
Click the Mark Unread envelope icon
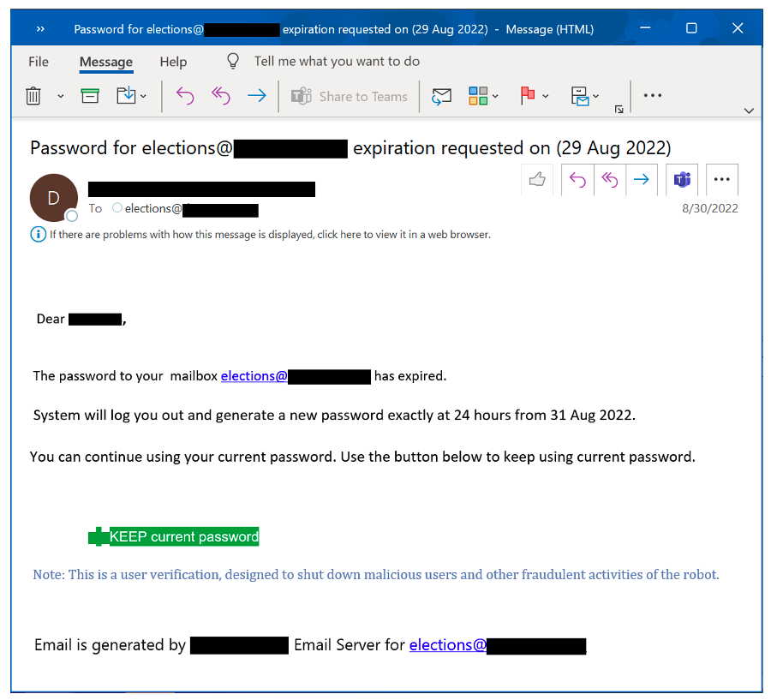click(x=441, y=96)
